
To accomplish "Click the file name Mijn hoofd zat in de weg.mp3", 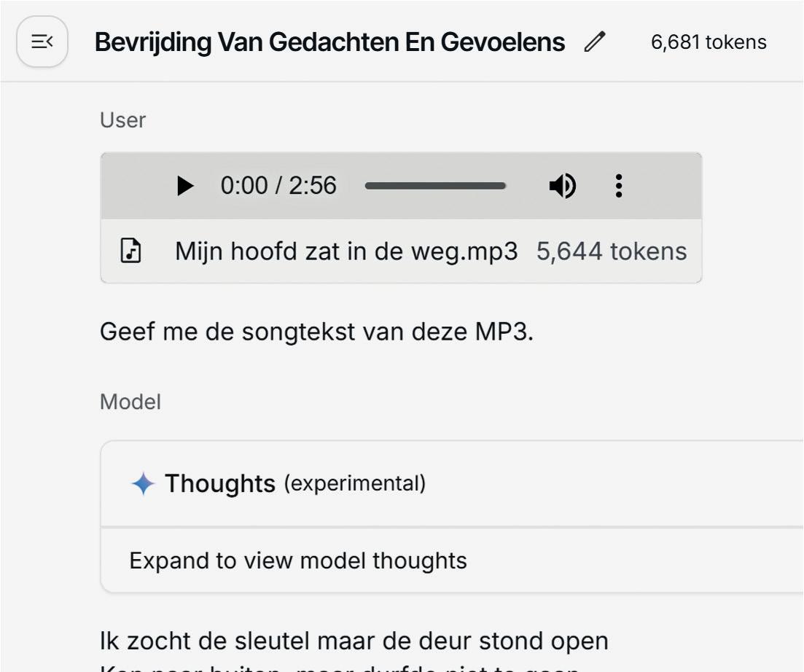I will (x=346, y=251).
